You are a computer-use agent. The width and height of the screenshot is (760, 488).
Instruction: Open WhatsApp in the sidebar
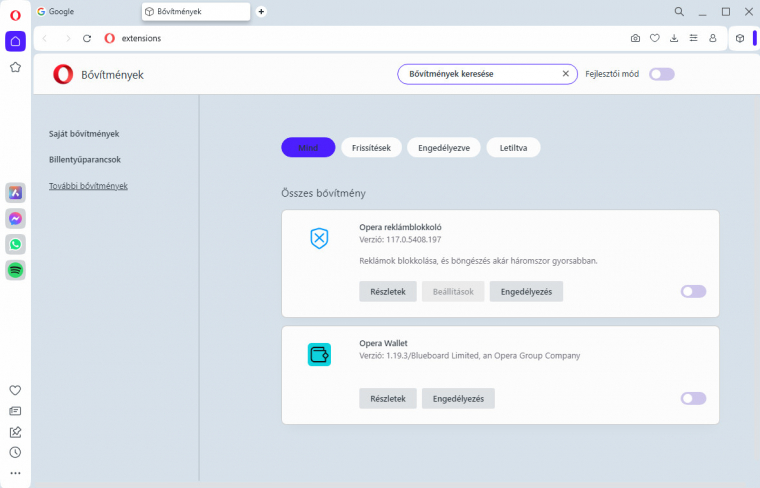(15, 244)
